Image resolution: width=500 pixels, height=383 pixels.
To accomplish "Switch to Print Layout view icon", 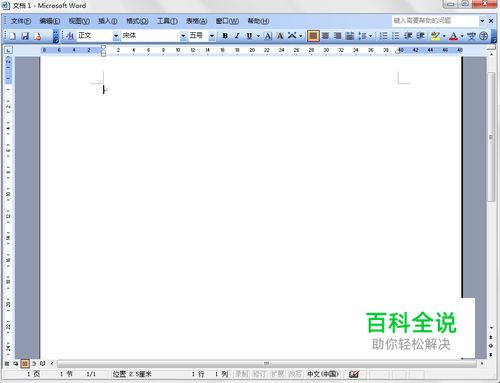I will tap(25, 364).
